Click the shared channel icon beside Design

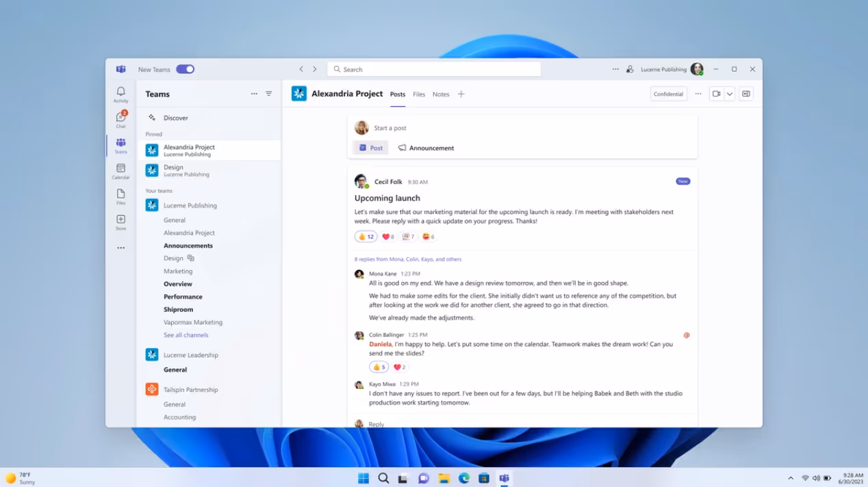(190, 259)
